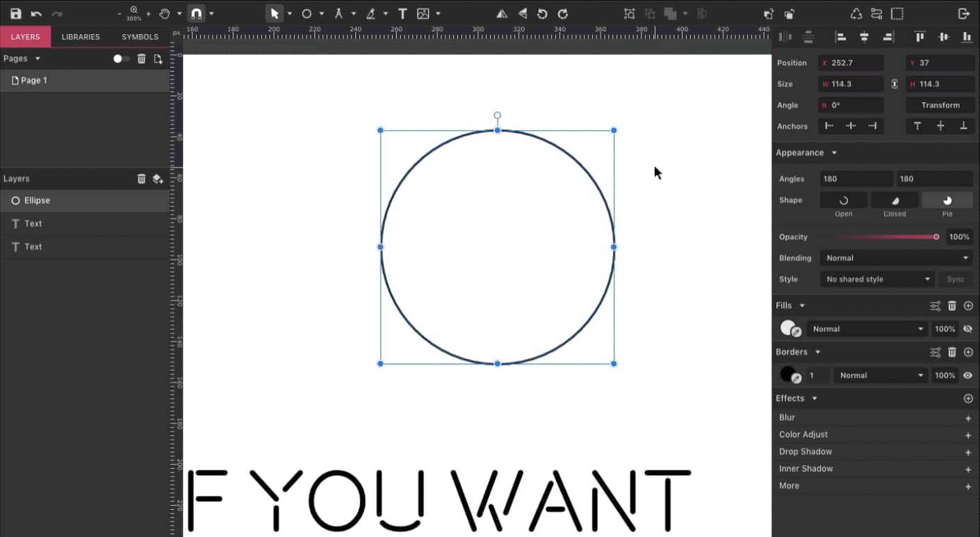
Task: Align the shape horizontally centered
Action: click(863, 36)
